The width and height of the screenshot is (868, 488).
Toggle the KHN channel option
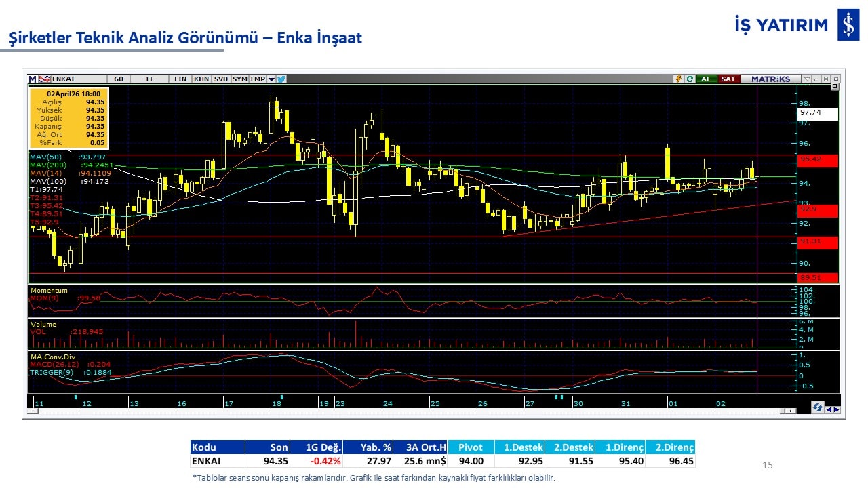[201, 79]
